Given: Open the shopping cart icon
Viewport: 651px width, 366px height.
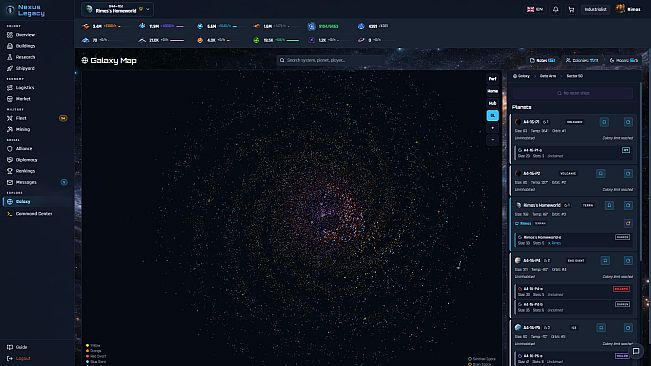Looking at the screenshot, I should point(571,9).
